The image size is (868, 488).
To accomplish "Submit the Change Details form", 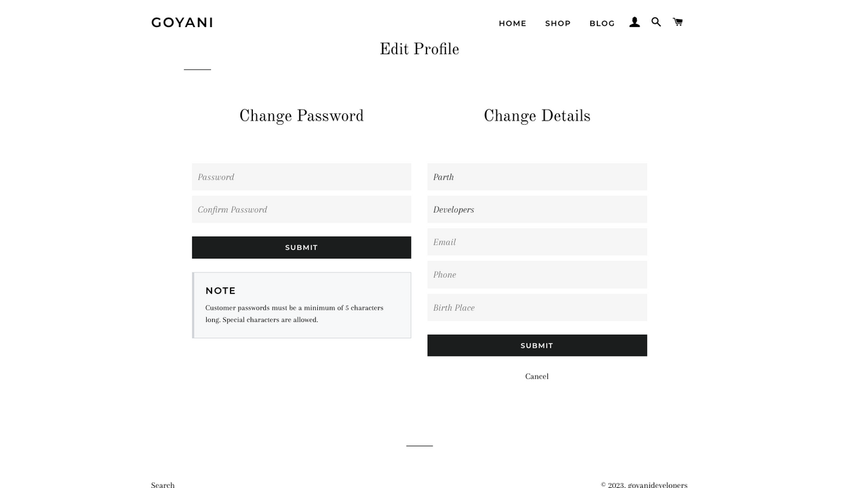I will pyautogui.click(x=537, y=346).
